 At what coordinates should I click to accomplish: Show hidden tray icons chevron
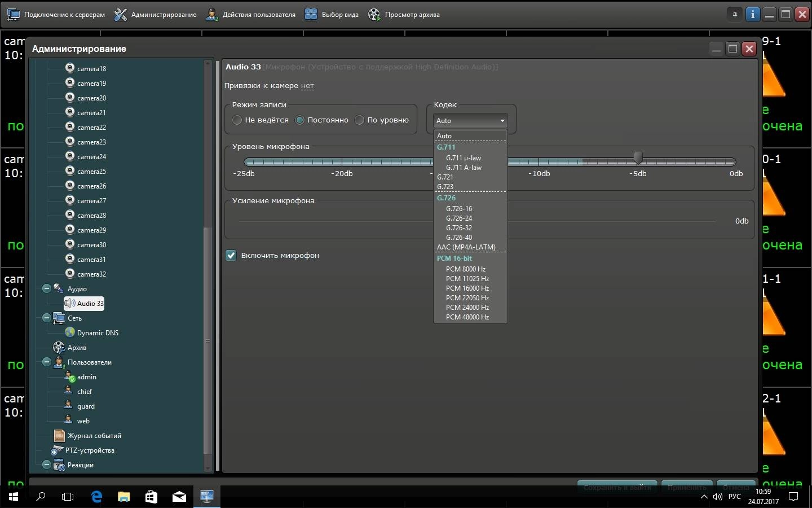[704, 497]
